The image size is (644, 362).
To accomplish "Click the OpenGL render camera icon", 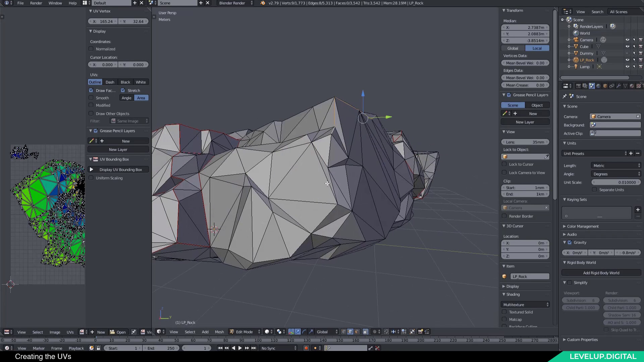I will click(420, 331).
